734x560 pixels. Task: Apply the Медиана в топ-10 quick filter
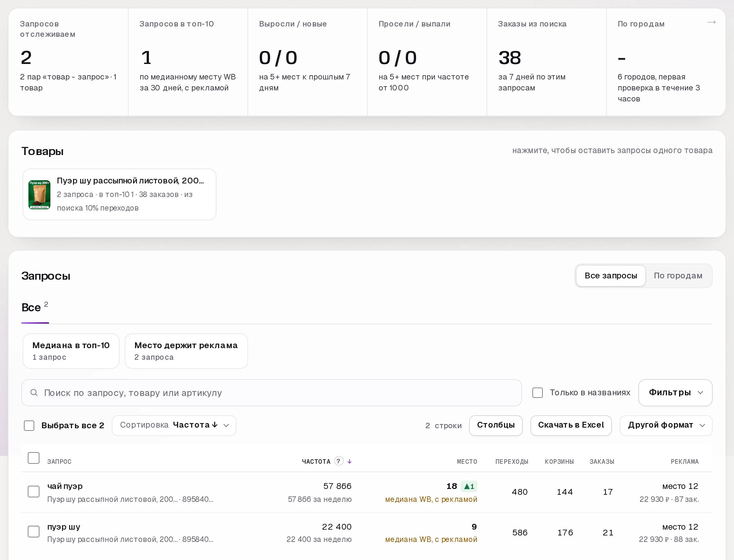click(x=71, y=351)
